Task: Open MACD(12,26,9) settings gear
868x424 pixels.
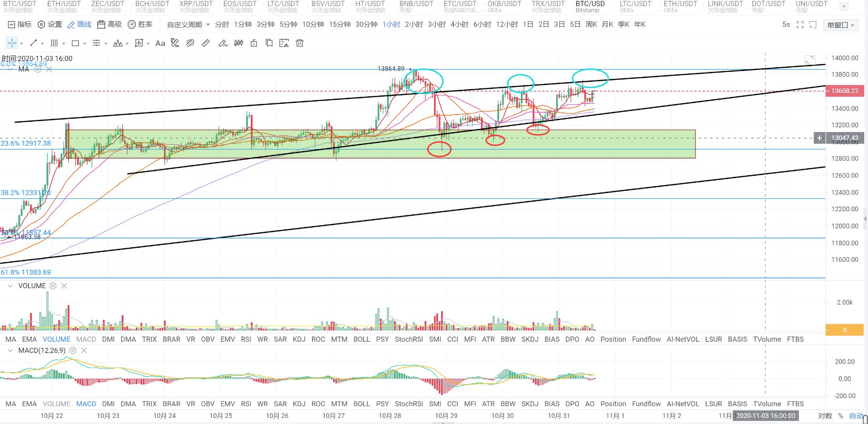Action: pyautogui.click(x=73, y=351)
